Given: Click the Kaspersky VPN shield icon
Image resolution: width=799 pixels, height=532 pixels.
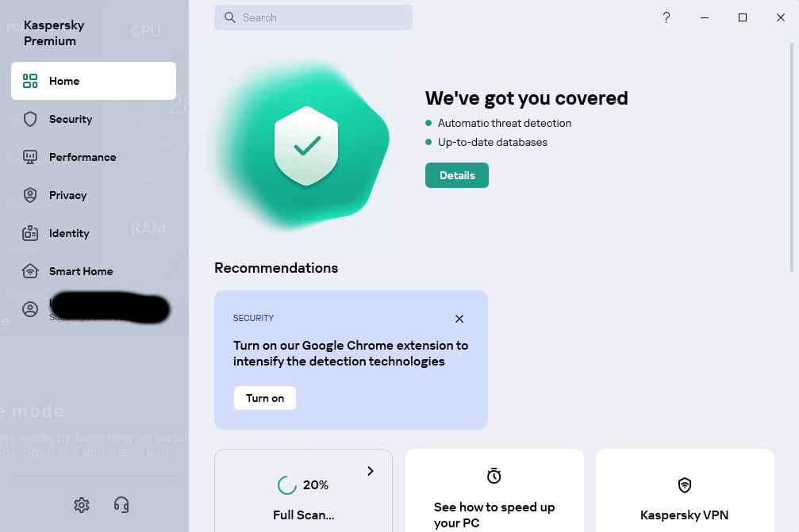Looking at the screenshot, I should 685,485.
